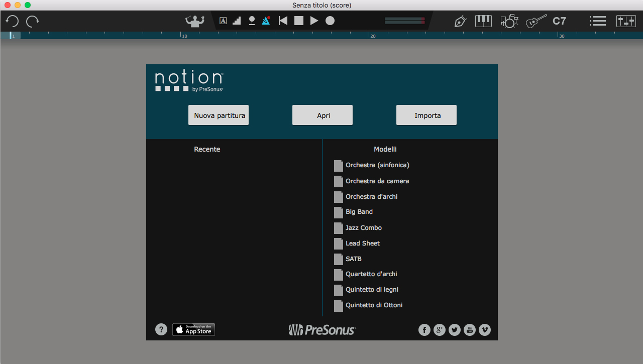Open the help question mark icon
Image resolution: width=643 pixels, height=364 pixels.
161,329
